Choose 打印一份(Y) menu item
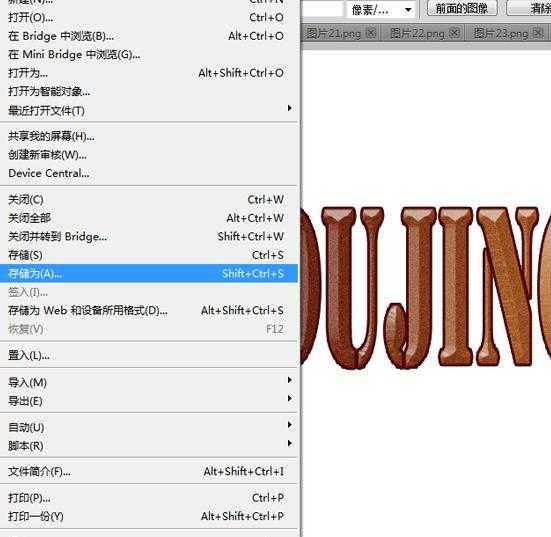Image resolution: width=551 pixels, height=537 pixels. pyautogui.click(x=149, y=516)
